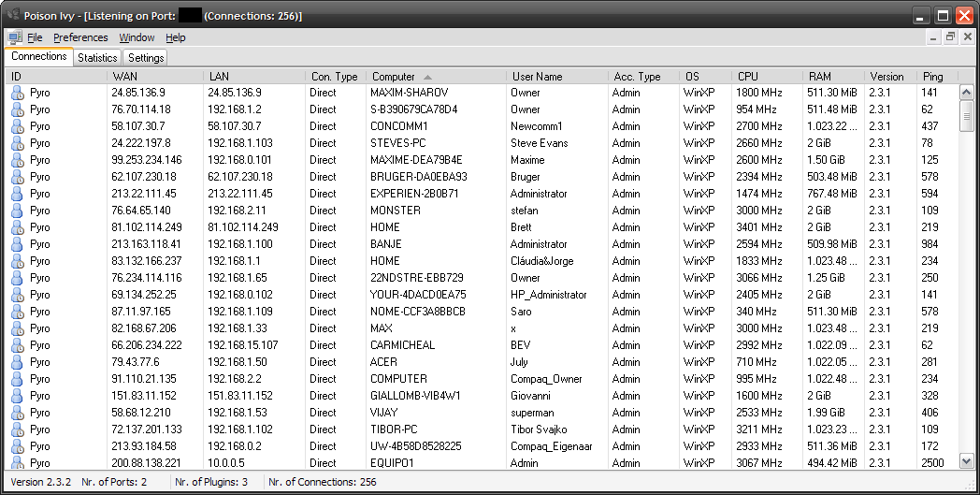Sort by the RAM column header
980x495 pixels.
[834, 77]
